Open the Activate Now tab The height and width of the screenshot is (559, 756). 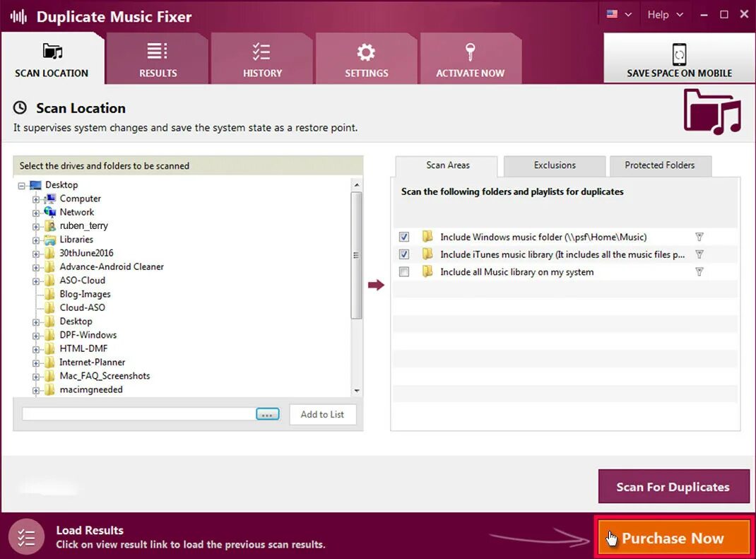point(471,59)
